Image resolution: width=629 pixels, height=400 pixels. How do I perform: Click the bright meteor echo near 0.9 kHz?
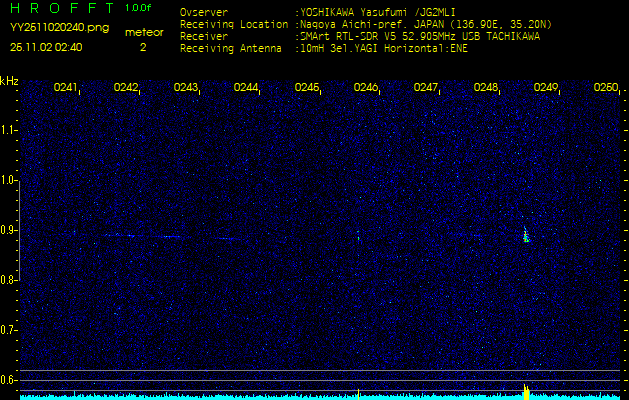(525, 236)
